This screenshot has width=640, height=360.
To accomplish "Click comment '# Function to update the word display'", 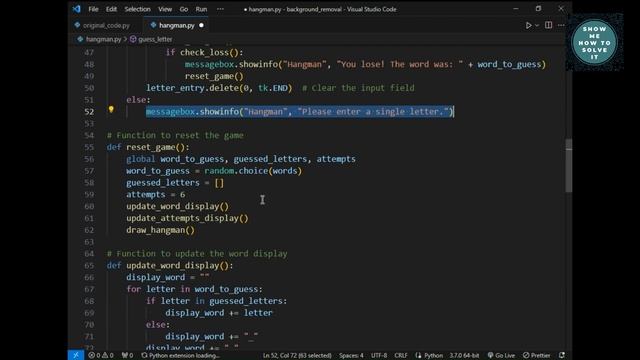I will [x=197, y=253].
